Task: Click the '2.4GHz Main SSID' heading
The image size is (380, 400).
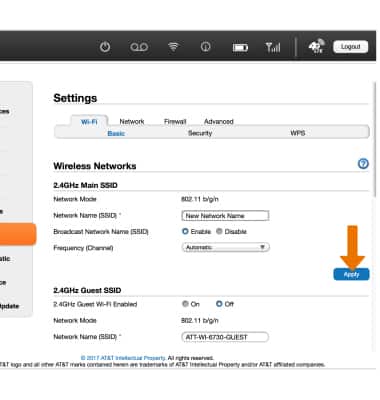Action: [x=85, y=185]
